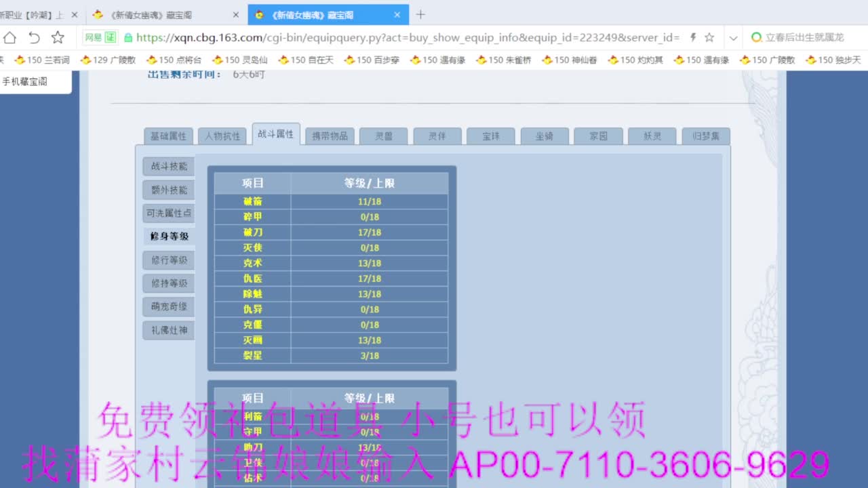868x488 pixels.
Task: Bookmark this page with the address bar star
Action: coord(709,37)
